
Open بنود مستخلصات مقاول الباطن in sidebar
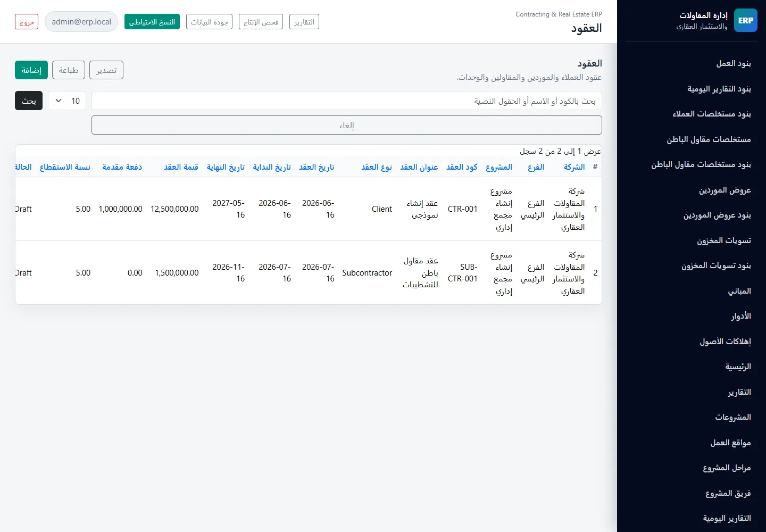(x=701, y=164)
